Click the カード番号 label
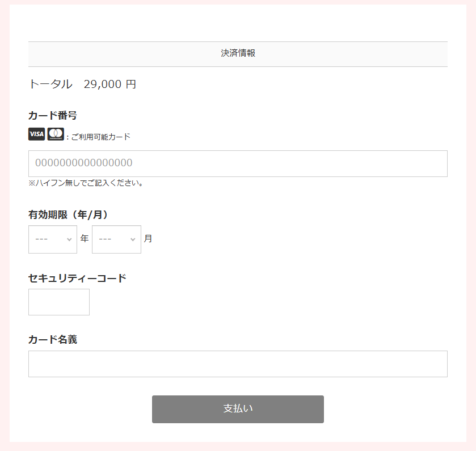The height and width of the screenshot is (451, 476). (52, 116)
